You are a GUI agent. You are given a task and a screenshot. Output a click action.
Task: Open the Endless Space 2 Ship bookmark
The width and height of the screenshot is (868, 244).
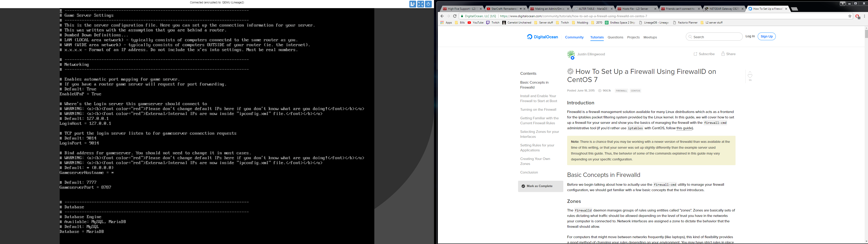(x=620, y=23)
